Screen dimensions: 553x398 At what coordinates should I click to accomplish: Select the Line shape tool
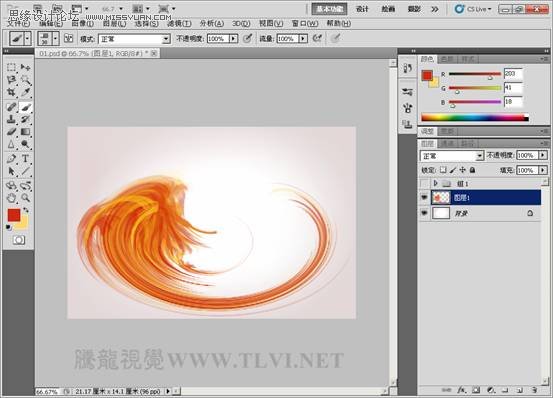[25, 171]
